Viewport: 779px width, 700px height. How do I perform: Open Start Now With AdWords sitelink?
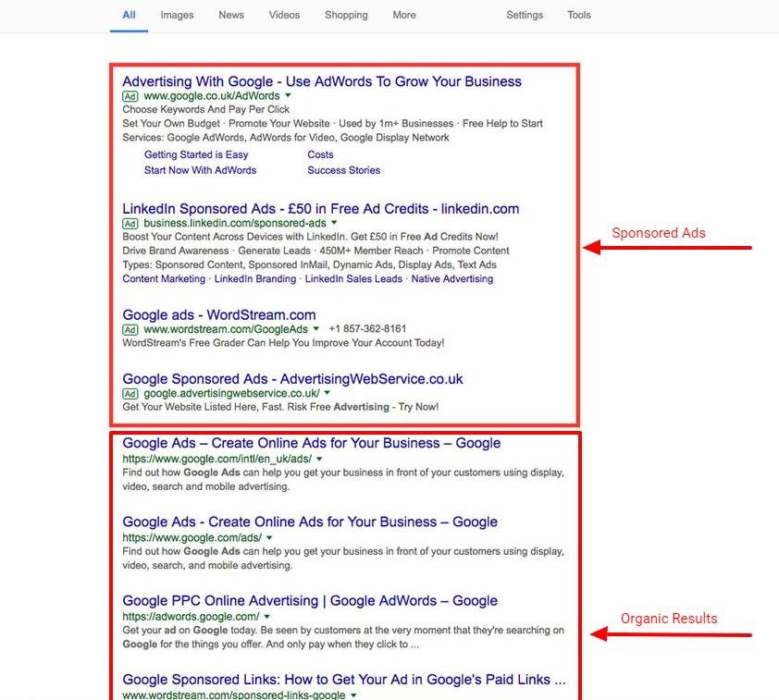200,170
